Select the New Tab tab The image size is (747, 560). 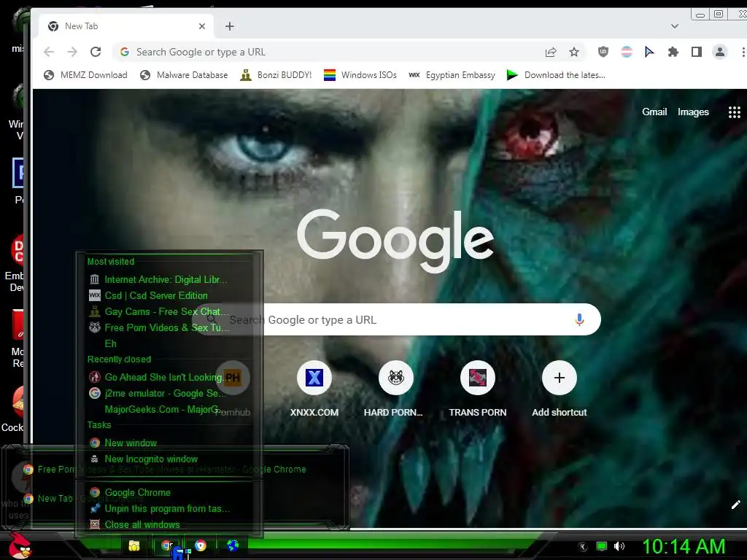coord(127,26)
